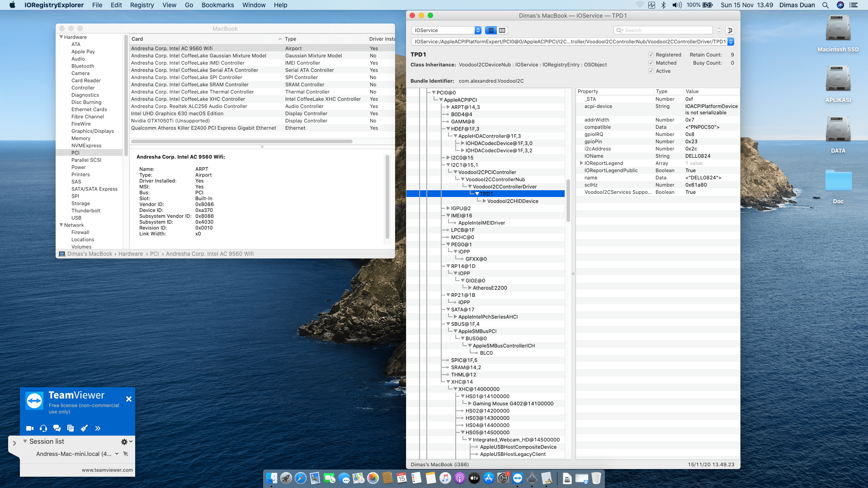Screen dimensions: 868x488
Task: Expand the VoodooI2CHIDDevice node
Action: [484, 201]
